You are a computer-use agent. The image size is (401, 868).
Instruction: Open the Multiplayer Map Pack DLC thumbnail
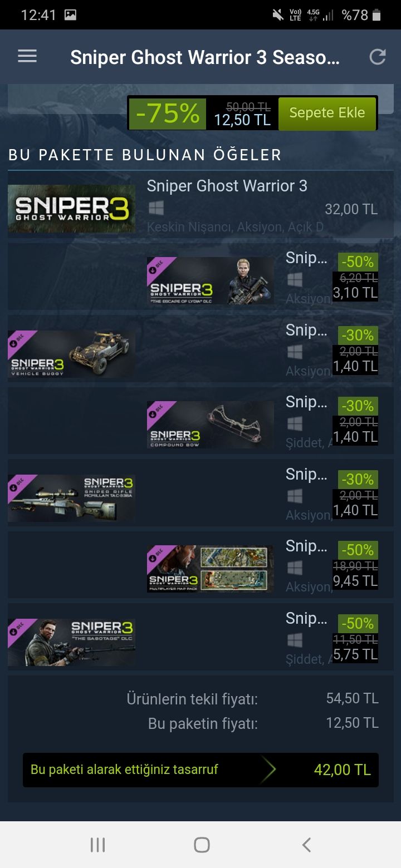click(211, 569)
